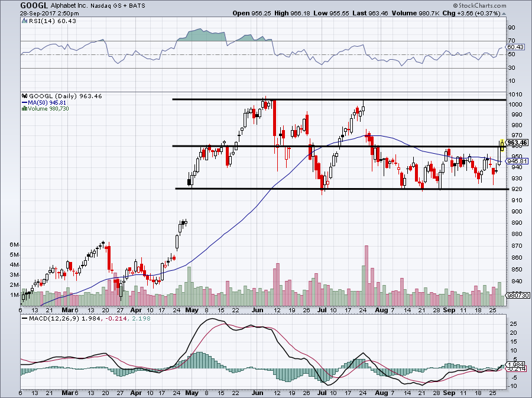
Task: Click the yellow highlighted latest candlestick
Action: point(502,145)
